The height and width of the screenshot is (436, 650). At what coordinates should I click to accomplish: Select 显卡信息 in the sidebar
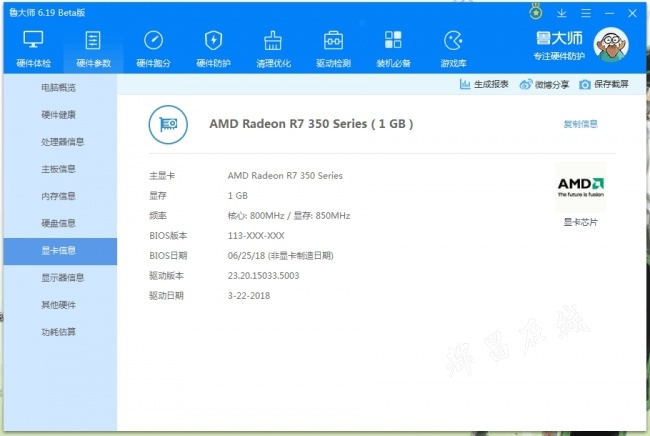point(60,251)
